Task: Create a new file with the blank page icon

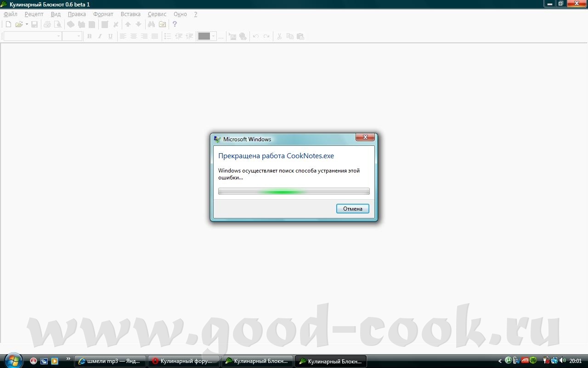Action: click(8, 24)
